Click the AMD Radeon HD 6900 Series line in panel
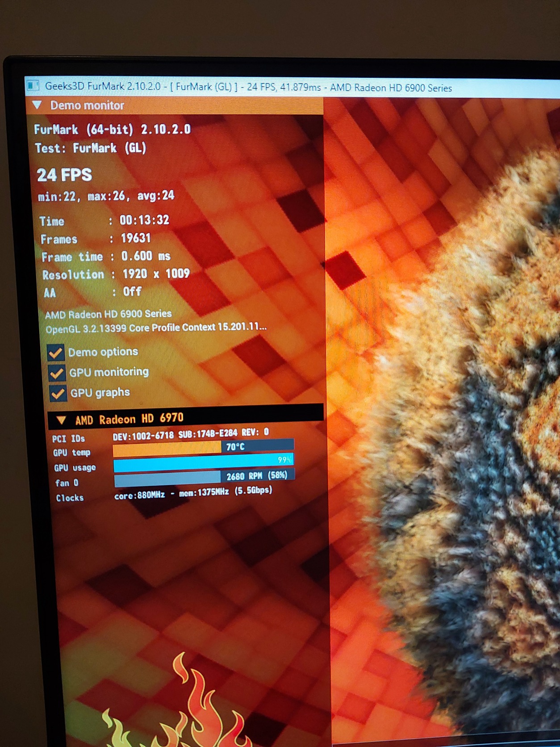The width and height of the screenshot is (560, 747). tap(109, 314)
